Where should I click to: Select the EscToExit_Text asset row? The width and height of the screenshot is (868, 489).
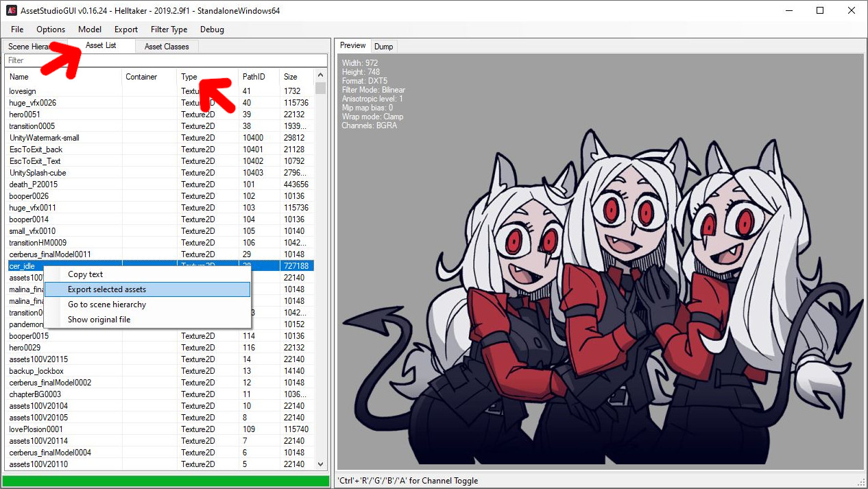pyautogui.click(x=160, y=161)
